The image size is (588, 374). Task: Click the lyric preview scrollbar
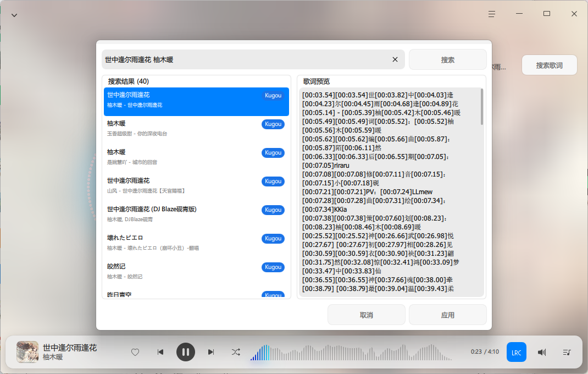pos(481,107)
